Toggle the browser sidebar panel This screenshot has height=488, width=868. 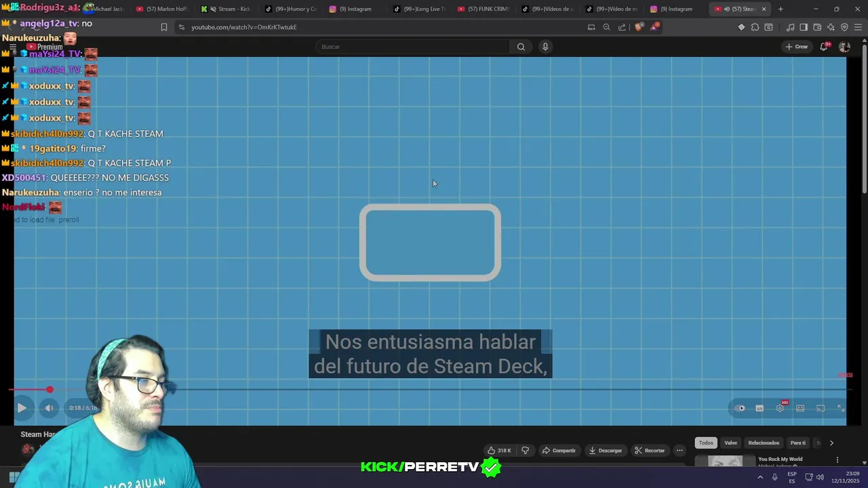click(x=804, y=27)
